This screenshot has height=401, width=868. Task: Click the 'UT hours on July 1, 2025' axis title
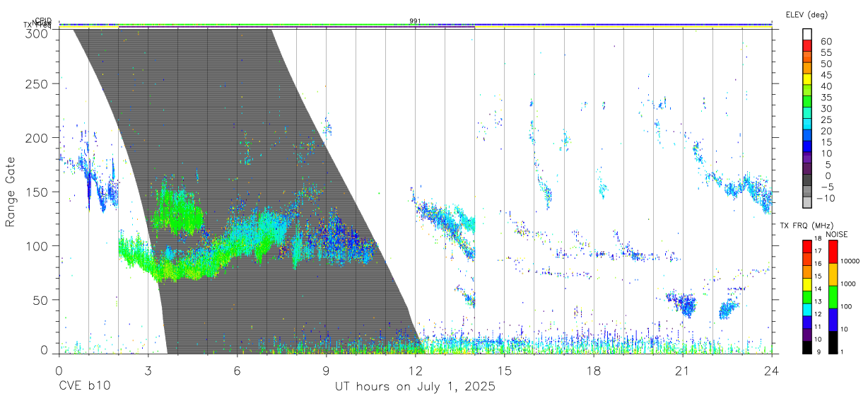[x=415, y=387]
